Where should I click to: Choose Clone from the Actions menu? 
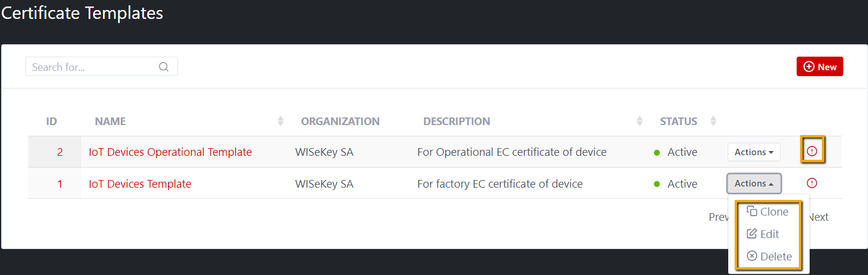[x=768, y=212]
